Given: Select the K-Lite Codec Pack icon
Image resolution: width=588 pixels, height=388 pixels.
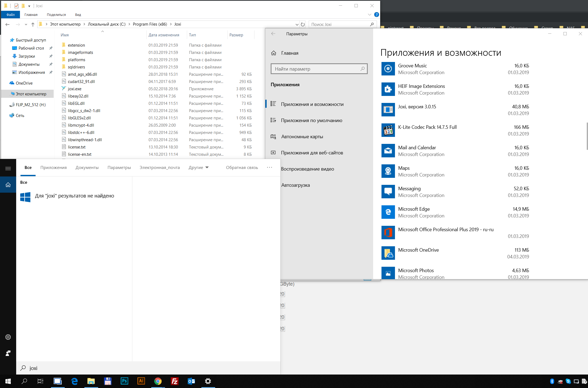Looking at the screenshot, I should coord(388,130).
